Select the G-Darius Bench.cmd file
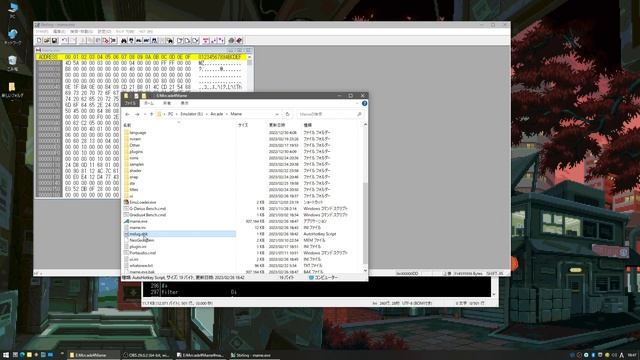 (148, 209)
